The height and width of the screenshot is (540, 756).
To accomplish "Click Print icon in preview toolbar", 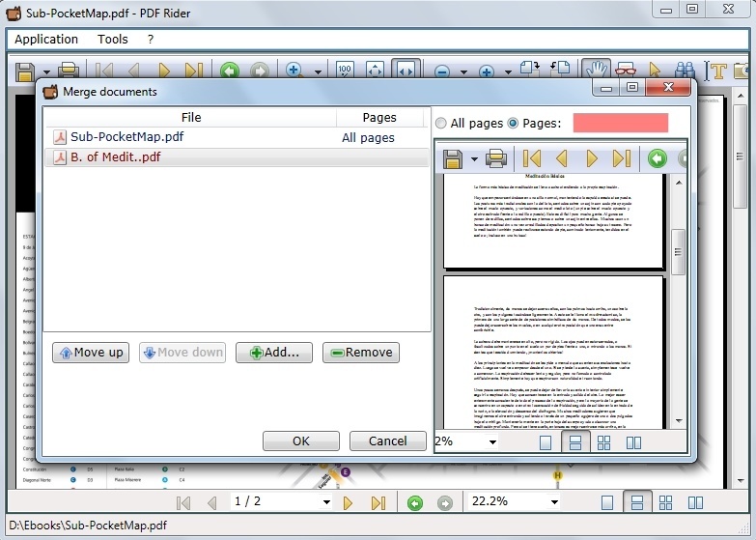I will point(496,158).
